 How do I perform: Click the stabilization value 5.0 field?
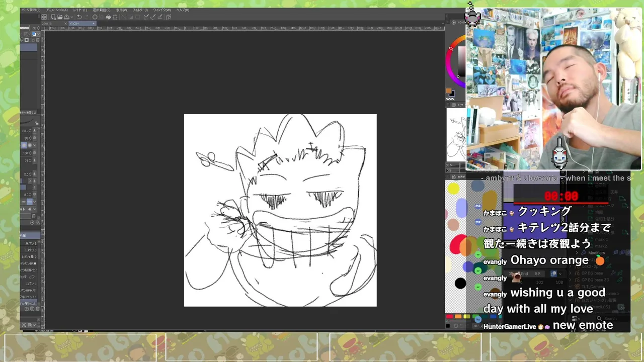26,174
